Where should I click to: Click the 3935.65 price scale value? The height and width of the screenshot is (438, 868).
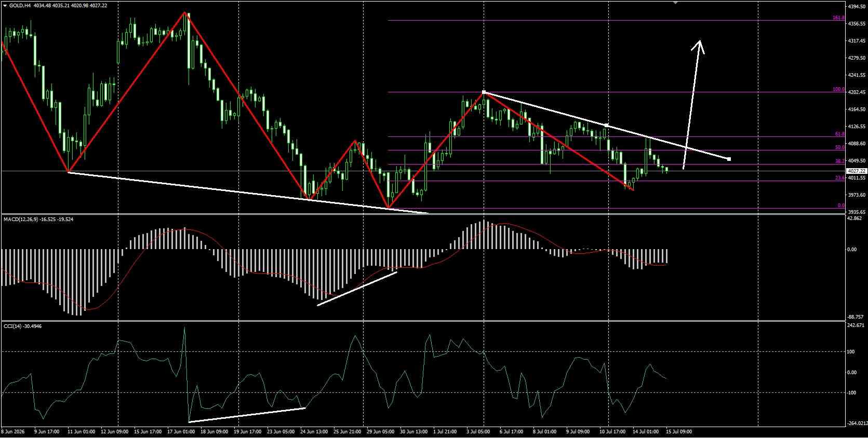[856, 212]
